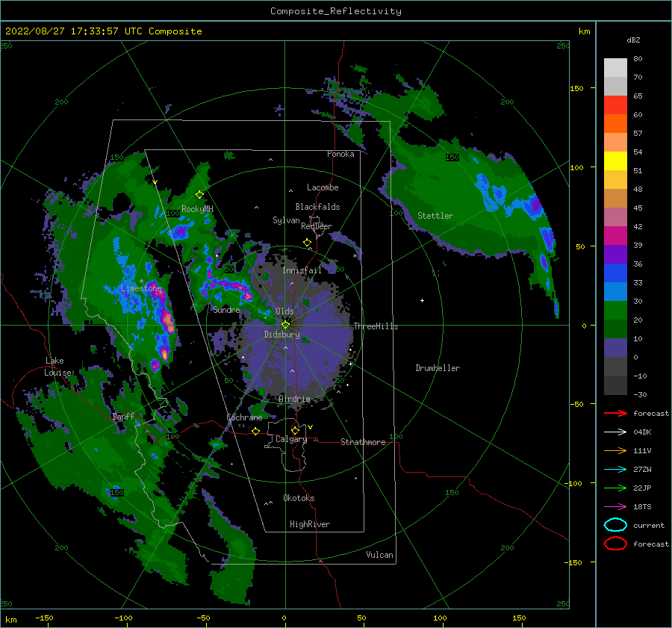Select the Olds map label

point(284,311)
